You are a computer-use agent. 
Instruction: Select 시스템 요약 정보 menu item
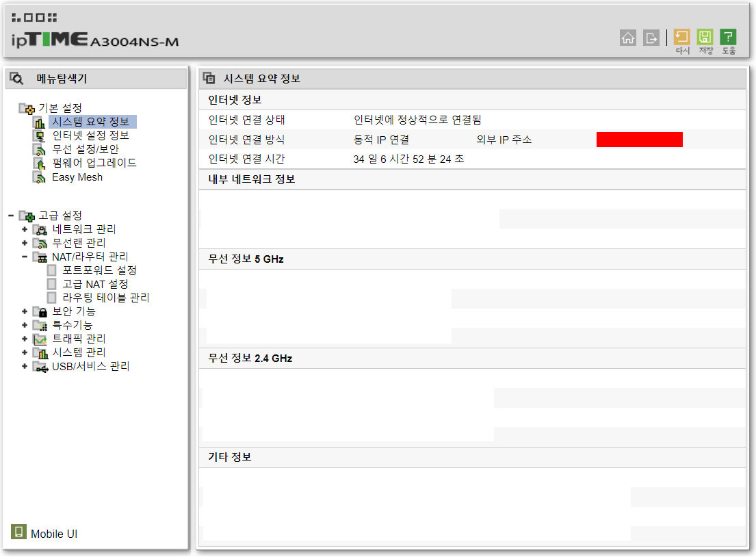tap(92, 122)
